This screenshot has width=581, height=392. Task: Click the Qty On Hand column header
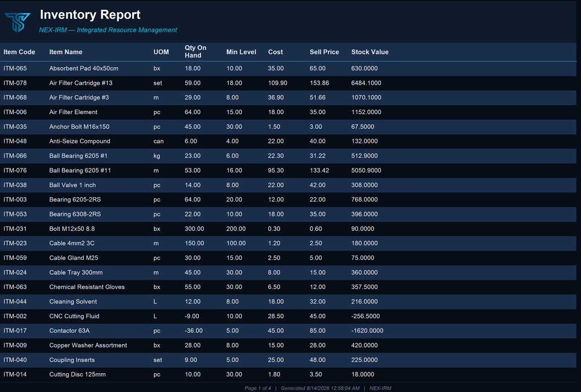(196, 52)
